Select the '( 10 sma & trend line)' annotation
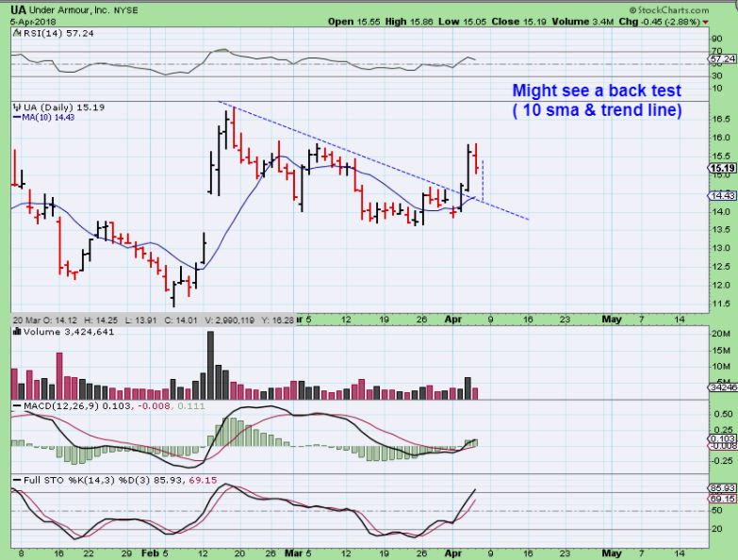This screenshot has width=738, height=560. pos(597,110)
